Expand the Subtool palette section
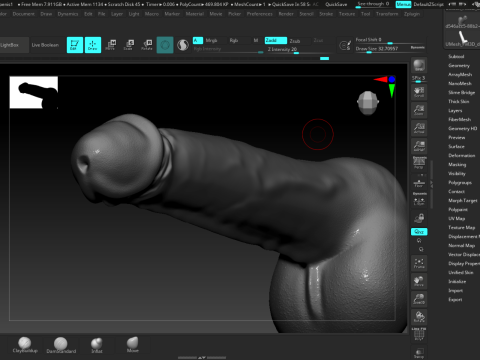 pos(456,56)
